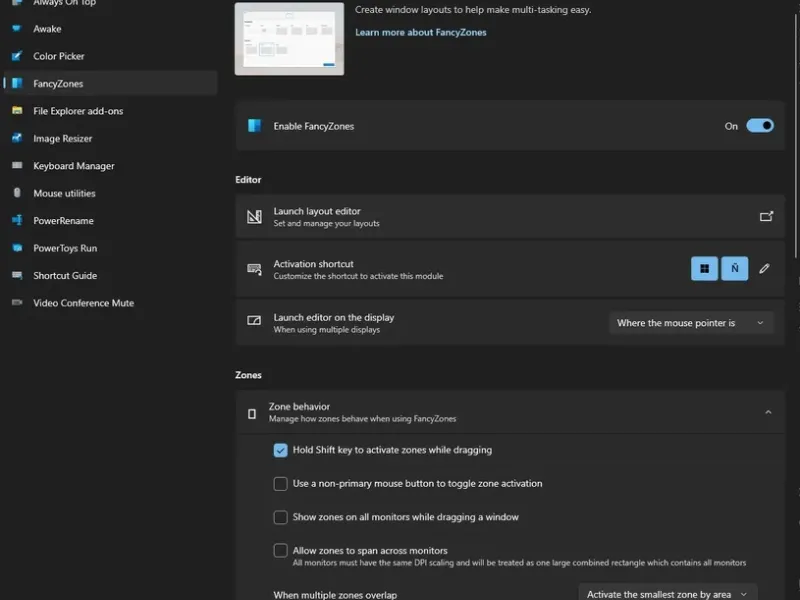Edit the activation shortcut with pencil icon
Viewport: 800px width, 600px height.
[x=764, y=268]
